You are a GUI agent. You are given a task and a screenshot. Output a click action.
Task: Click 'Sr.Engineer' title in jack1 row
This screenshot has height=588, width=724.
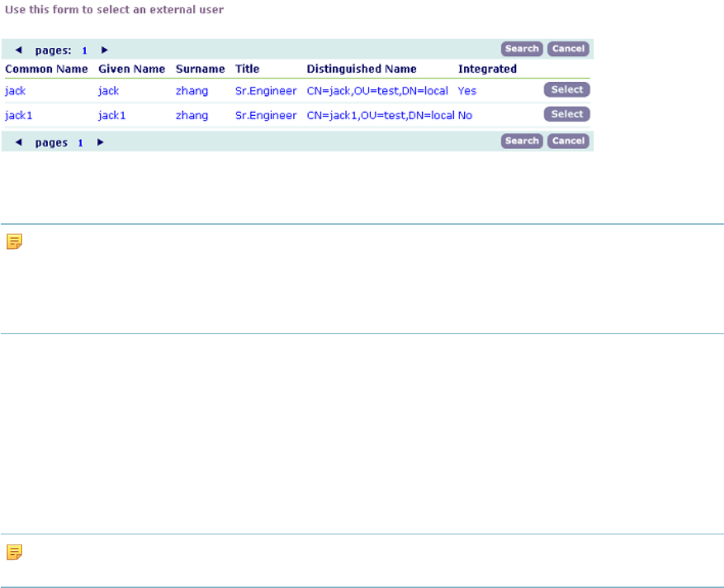coord(265,115)
